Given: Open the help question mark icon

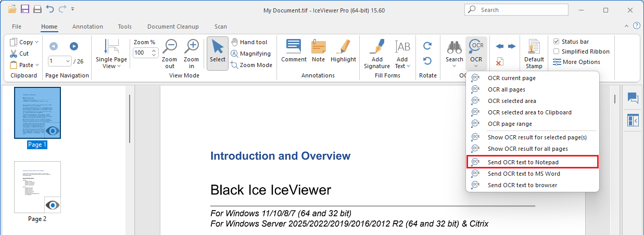Looking at the screenshot, I should point(636,25).
